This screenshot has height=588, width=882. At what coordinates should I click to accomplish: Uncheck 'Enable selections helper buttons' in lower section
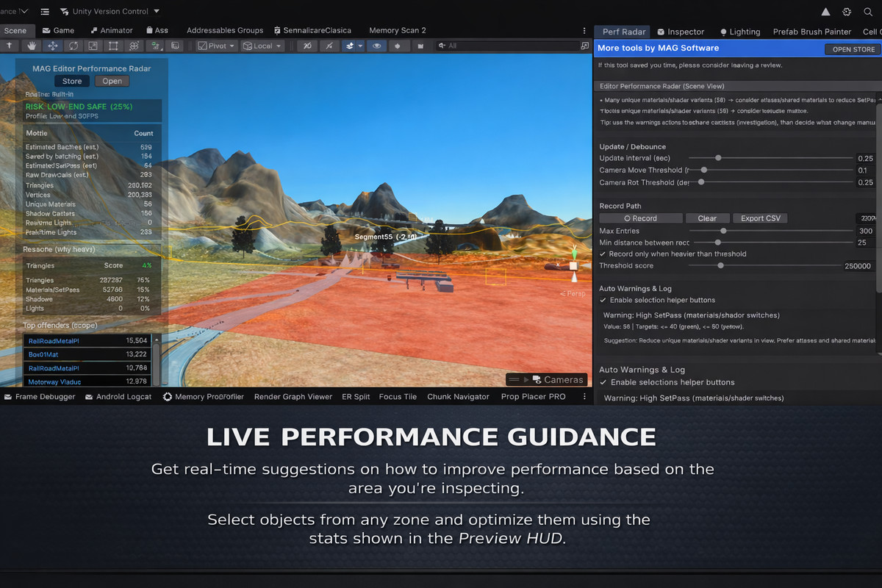point(603,382)
